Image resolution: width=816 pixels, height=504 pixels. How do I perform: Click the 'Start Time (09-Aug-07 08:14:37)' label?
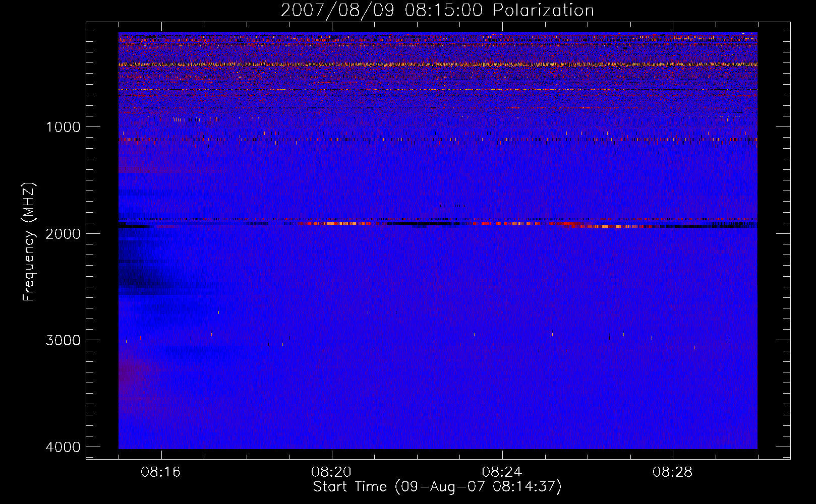pos(437,487)
